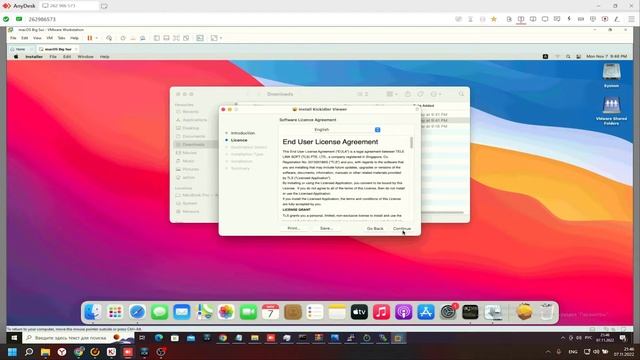640x360 pixels.
Task: Open the macOS Window menu
Action: [x=85, y=57]
